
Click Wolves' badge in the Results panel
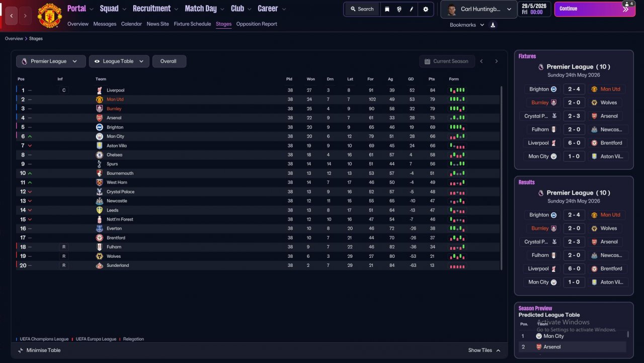pos(594,229)
